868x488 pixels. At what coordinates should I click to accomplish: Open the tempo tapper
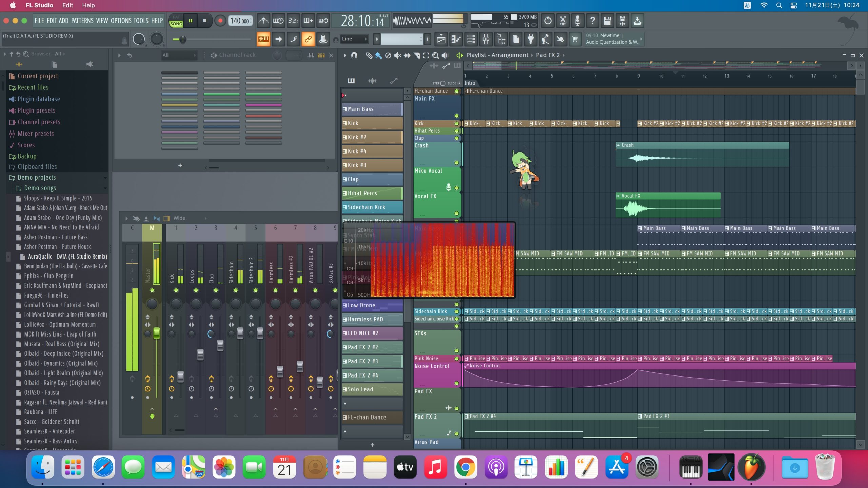coord(546,39)
